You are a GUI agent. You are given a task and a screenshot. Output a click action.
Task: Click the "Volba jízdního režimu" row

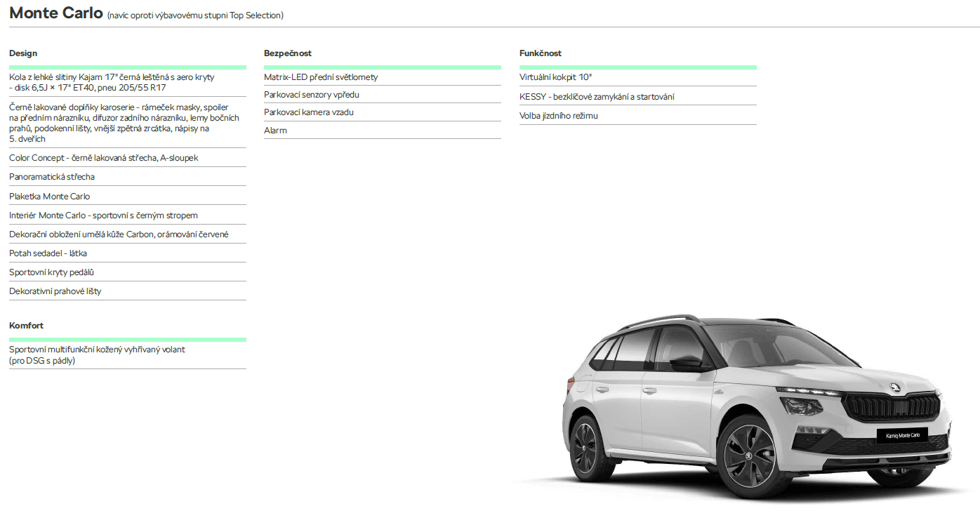638,116
